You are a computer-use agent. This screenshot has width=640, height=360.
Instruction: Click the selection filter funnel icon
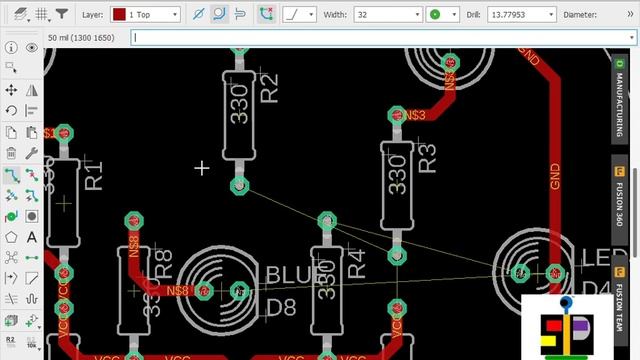(62, 14)
